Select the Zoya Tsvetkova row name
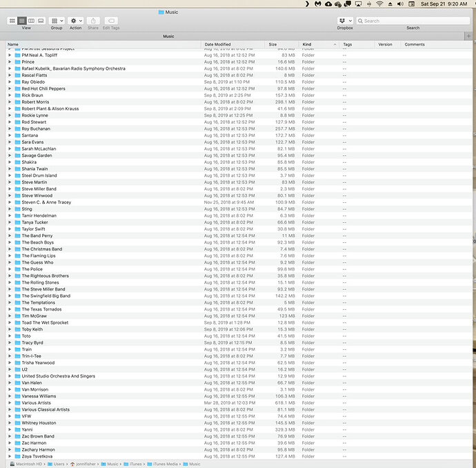 tap(37, 456)
